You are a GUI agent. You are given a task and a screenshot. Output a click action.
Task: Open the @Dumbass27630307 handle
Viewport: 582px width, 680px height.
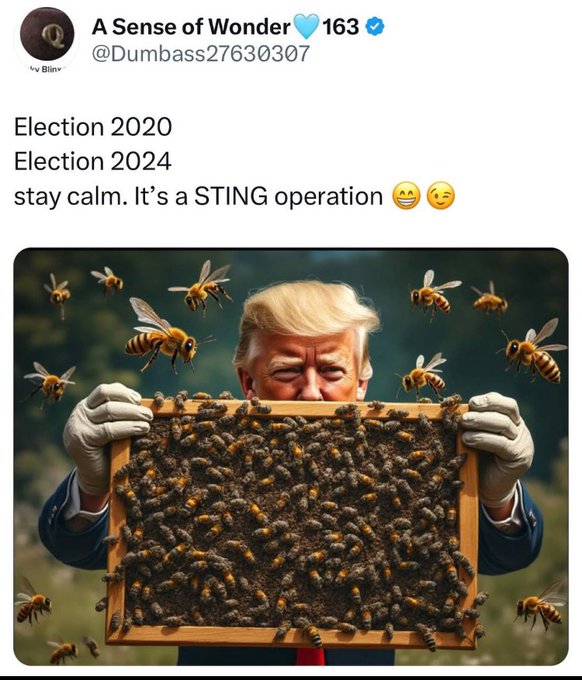200,54
